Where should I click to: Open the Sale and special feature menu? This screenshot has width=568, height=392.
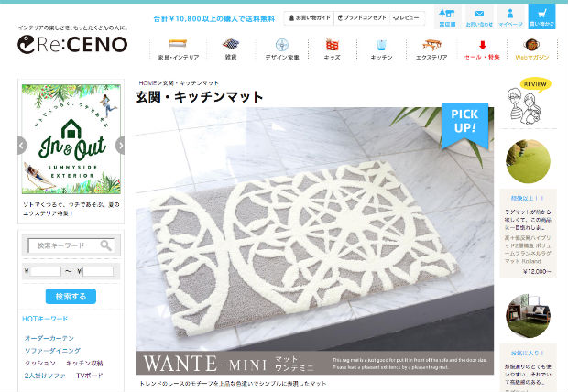pyautogui.click(x=482, y=49)
